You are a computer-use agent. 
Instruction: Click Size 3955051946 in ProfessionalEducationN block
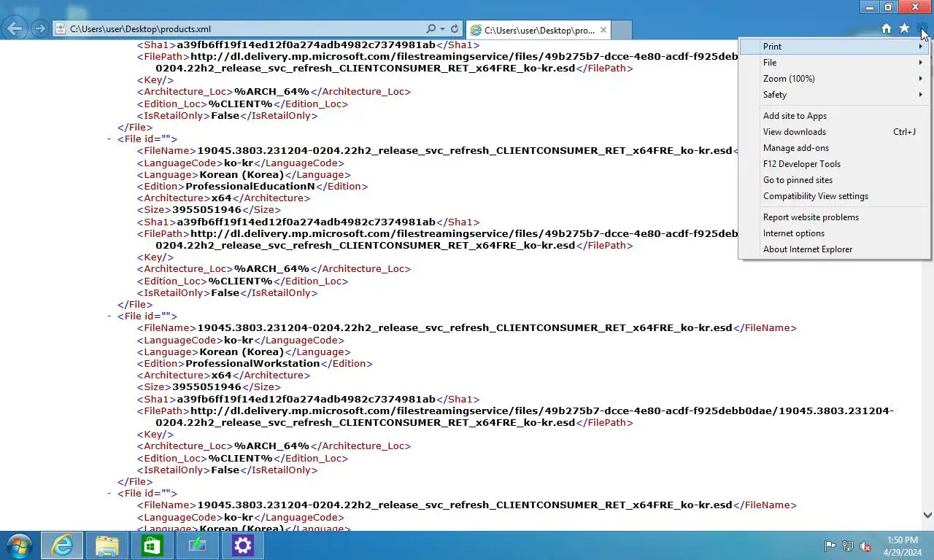(x=207, y=209)
